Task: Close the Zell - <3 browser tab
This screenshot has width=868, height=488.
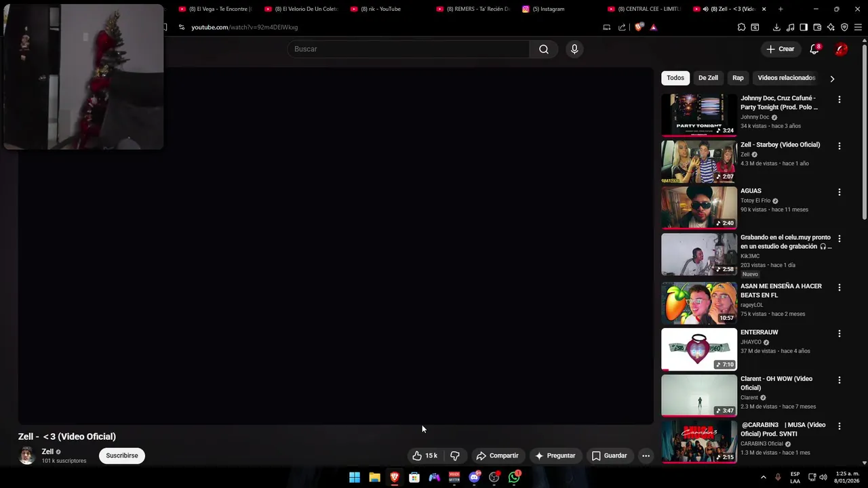Action: (764, 9)
